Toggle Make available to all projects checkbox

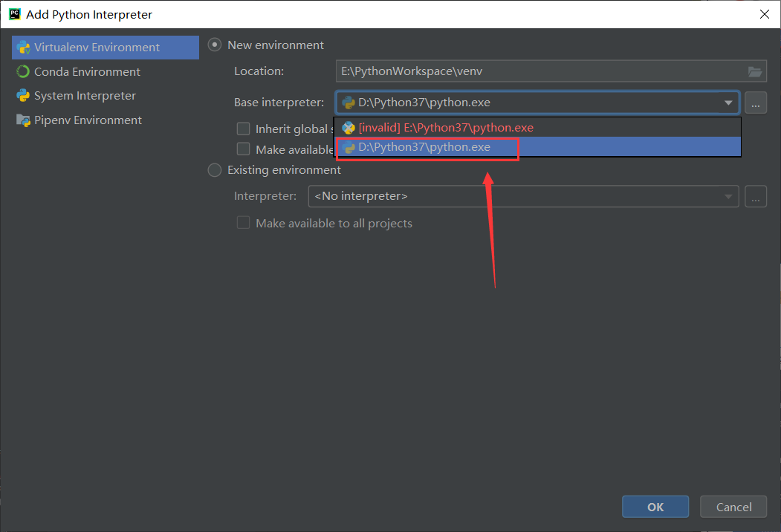243,223
